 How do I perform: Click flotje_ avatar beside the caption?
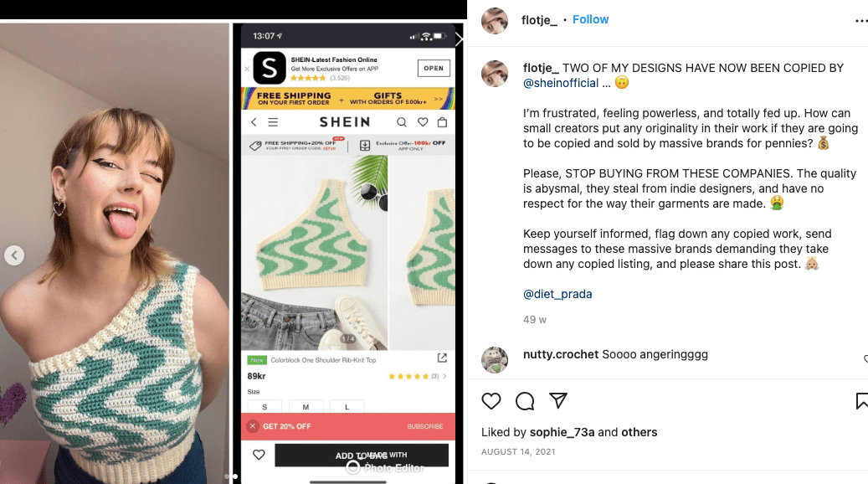495,74
